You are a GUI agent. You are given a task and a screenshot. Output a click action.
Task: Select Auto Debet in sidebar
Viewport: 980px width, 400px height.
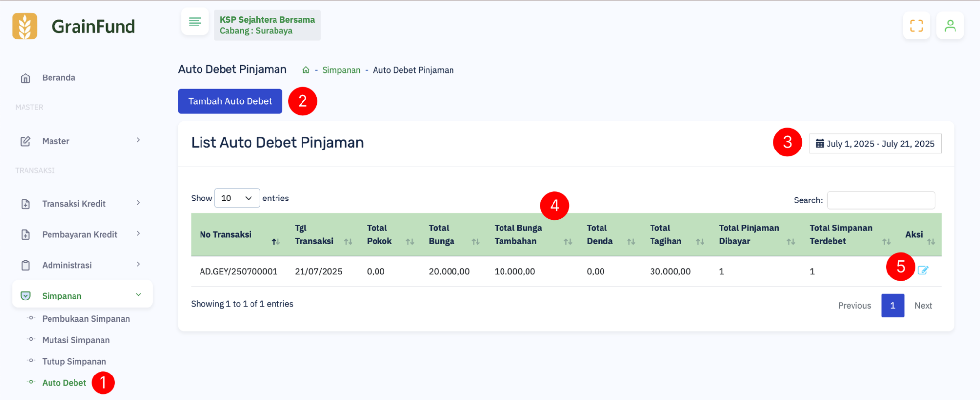[64, 383]
